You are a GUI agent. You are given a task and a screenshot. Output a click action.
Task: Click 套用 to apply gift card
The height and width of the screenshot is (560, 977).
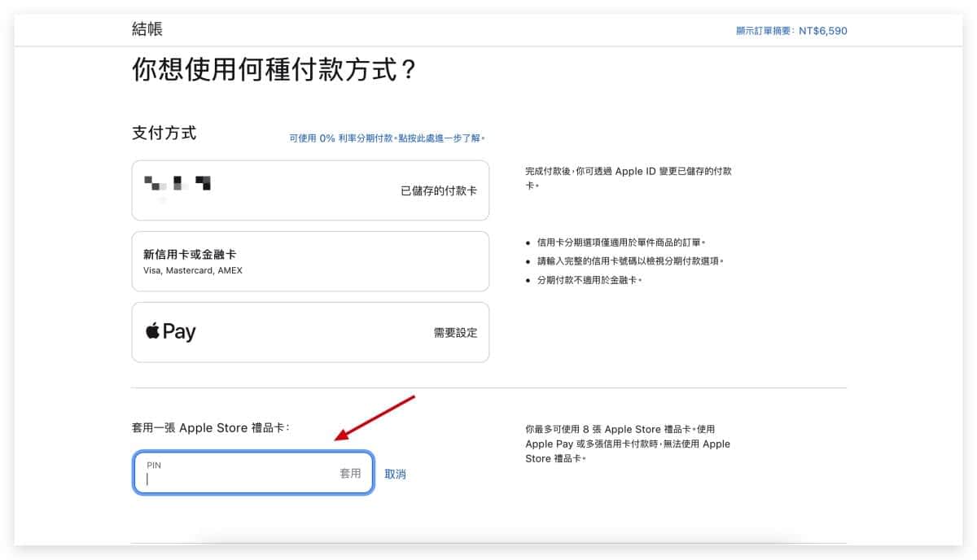coord(350,473)
